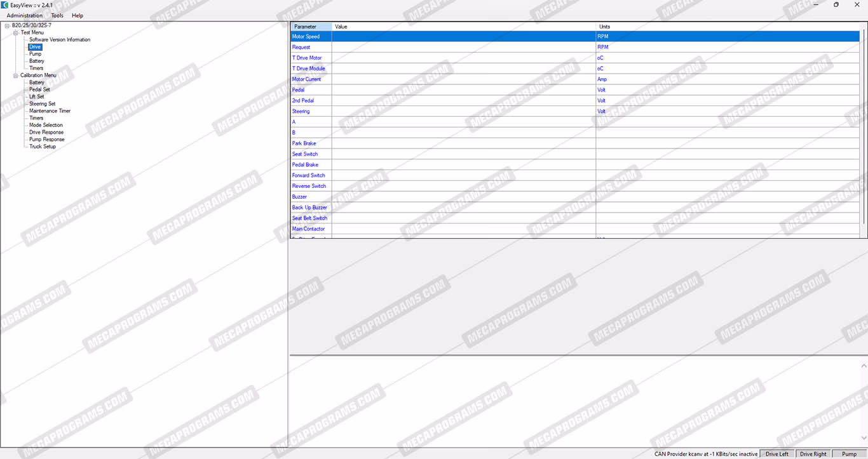
Task: Click the Pump status button
Action: [849, 454]
